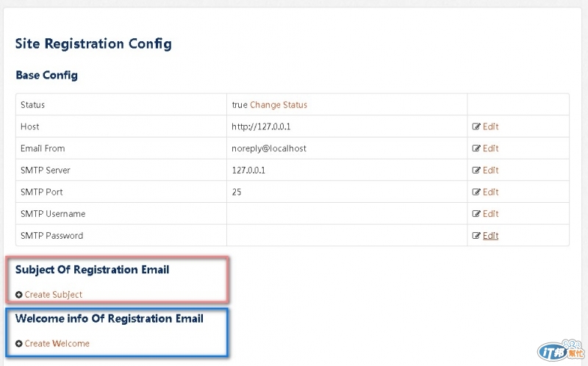Open the Edit link for SMTP Username
Screen dimensions: 588x366
pyautogui.click(x=490, y=214)
